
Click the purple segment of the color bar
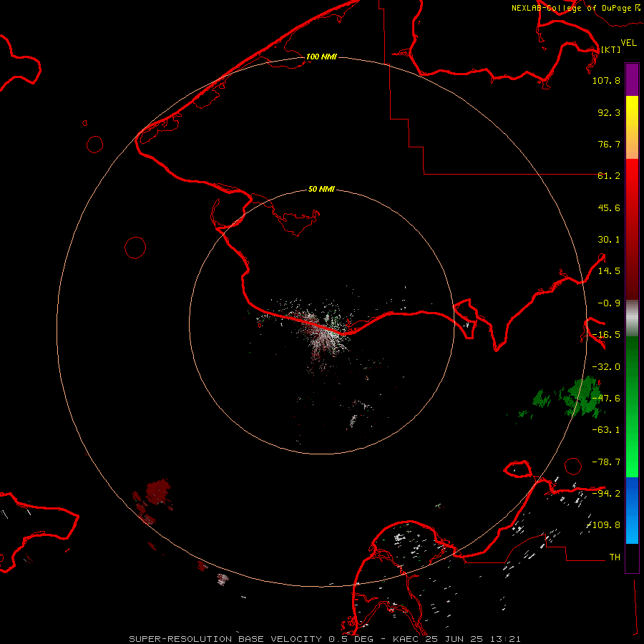[632, 79]
